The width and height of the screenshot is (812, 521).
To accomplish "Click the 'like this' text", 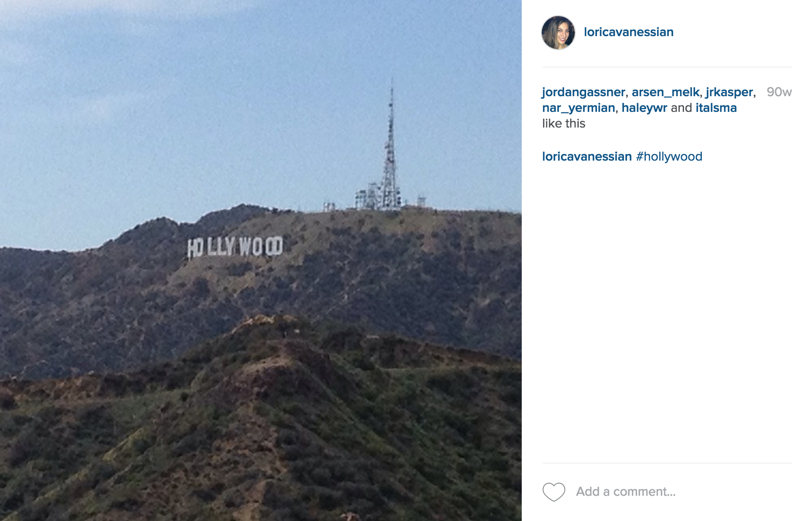I will click(x=564, y=124).
